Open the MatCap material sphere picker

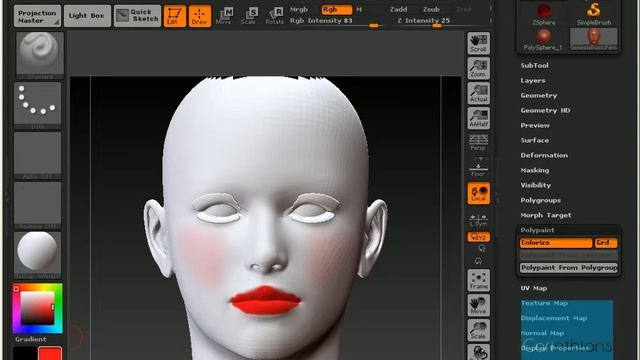coord(38,255)
